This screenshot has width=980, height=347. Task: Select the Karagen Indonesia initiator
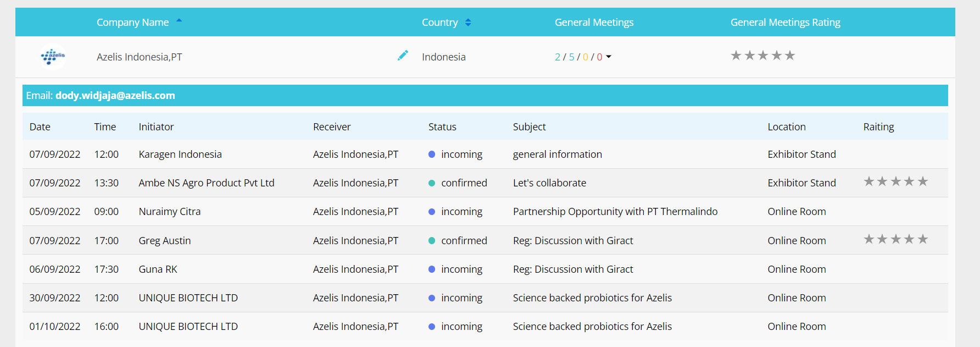pyautogui.click(x=180, y=155)
